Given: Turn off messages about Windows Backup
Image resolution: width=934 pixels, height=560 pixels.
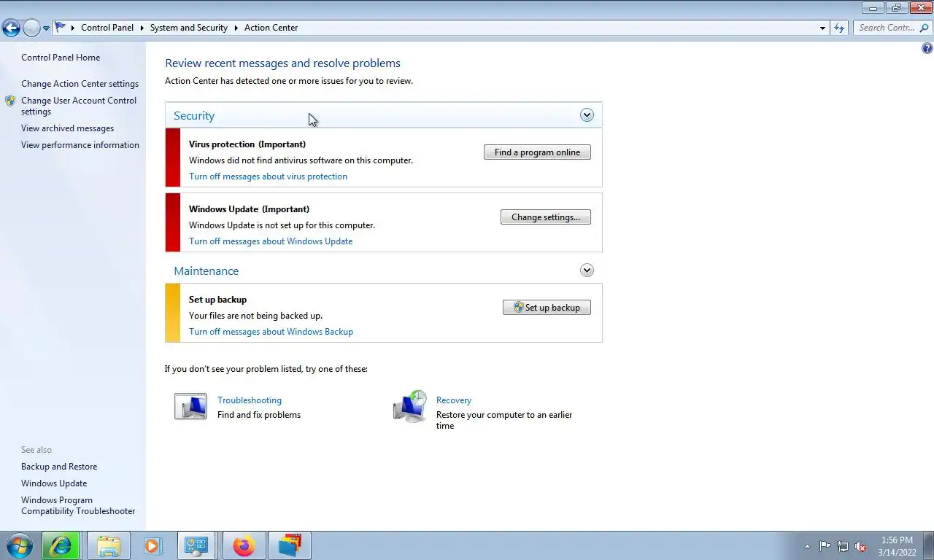Looking at the screenshot, I should point(271,332).
